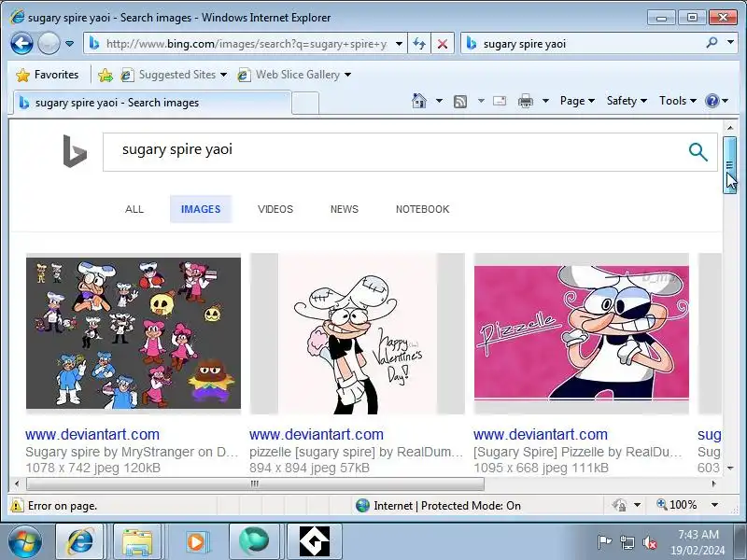The image size is (747, 560).
Task: Click the red Stop loading button
Action: (442, 44)
